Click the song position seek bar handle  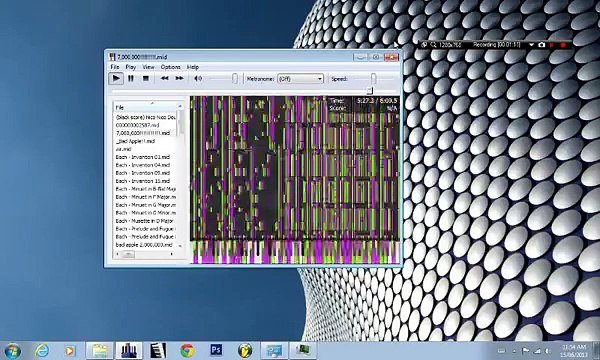point(369,91)
